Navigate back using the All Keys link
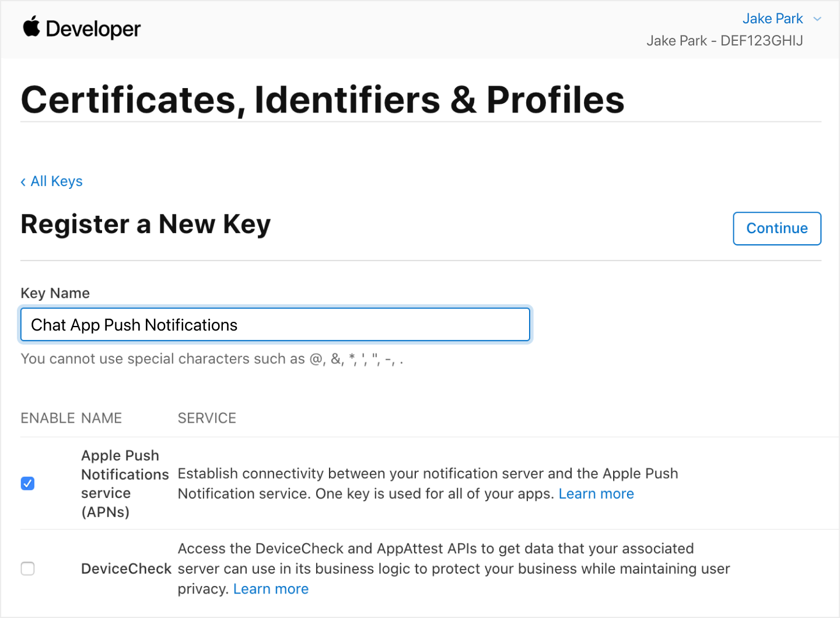 [x=57, y=181]
